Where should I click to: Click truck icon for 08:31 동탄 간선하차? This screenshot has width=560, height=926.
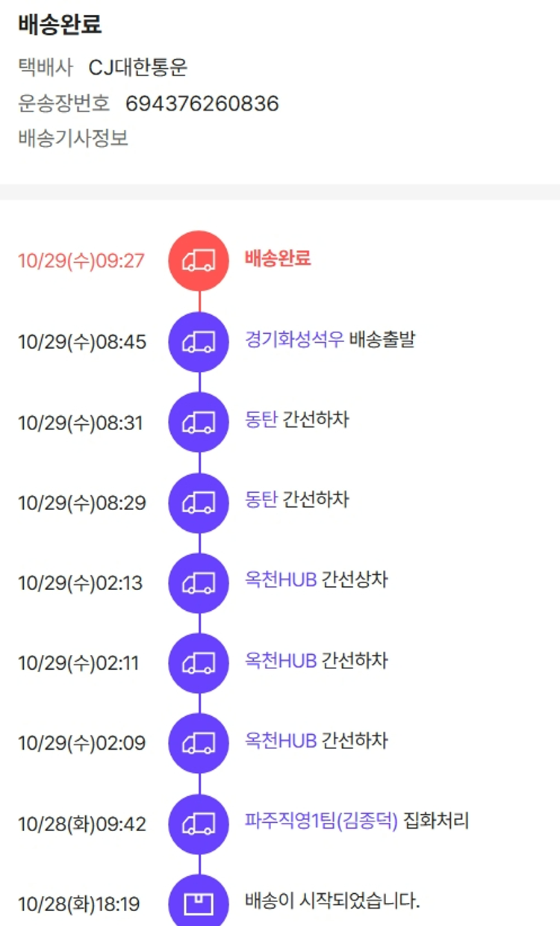tap(199, 422)
